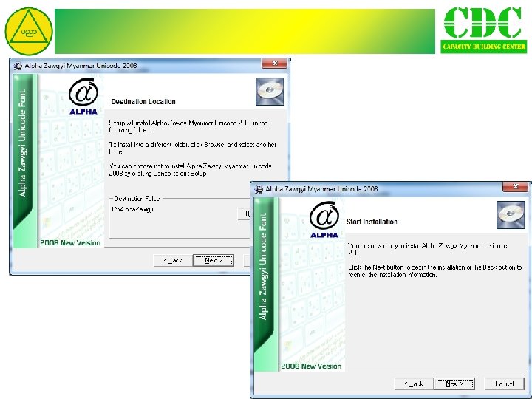Screen dimensions: 532x399
Task: Click the Browse button beside destination folder
Action: (x=244, y=214)
